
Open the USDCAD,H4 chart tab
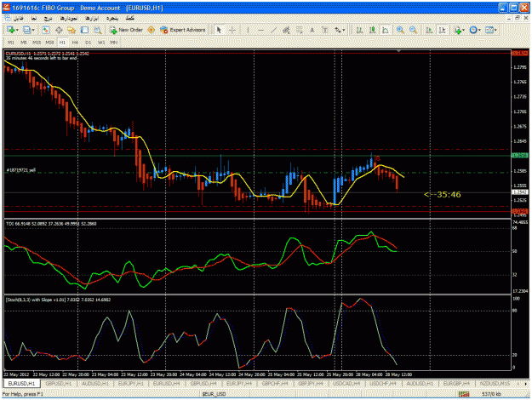point(346,383)
